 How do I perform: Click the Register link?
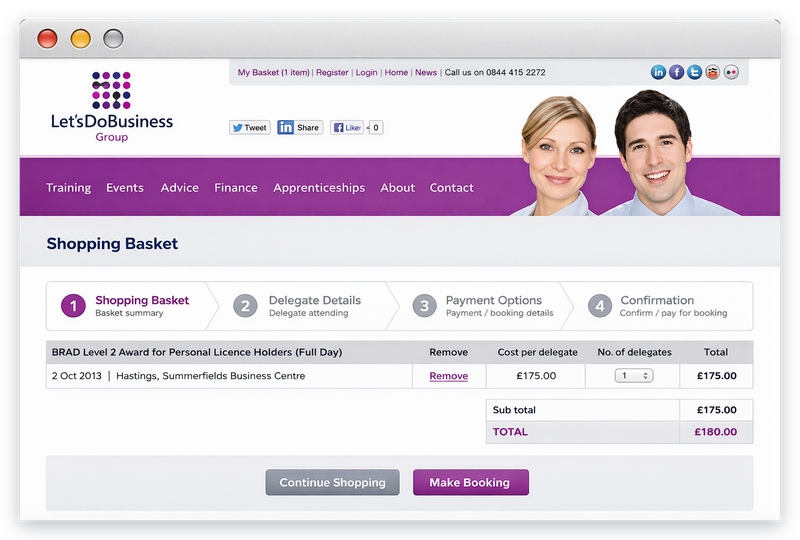tap(332, 72)
